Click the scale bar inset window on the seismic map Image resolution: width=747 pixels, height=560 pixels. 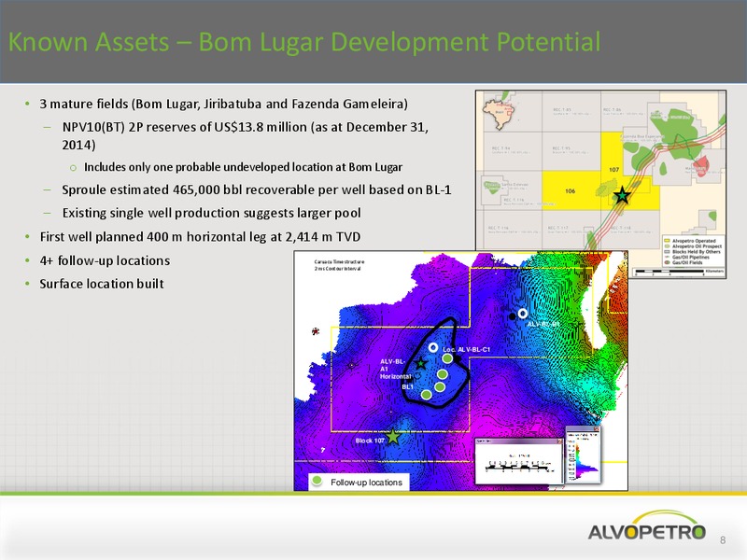click(518, 461)
